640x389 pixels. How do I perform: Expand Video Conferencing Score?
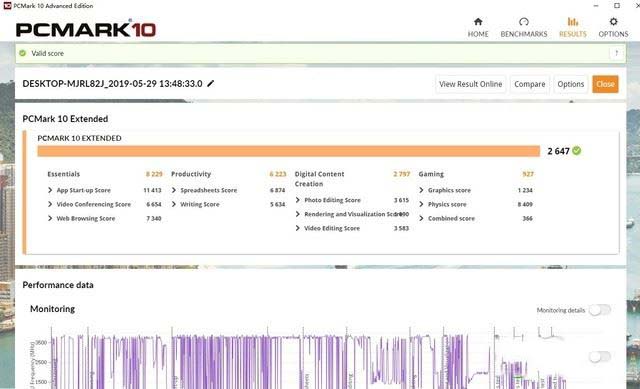[50, 204]
